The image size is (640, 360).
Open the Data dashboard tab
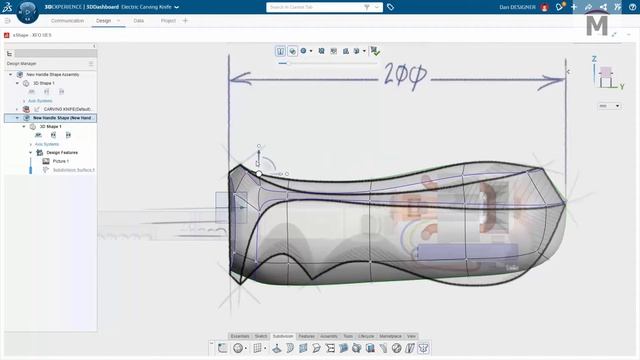point(138,20)
